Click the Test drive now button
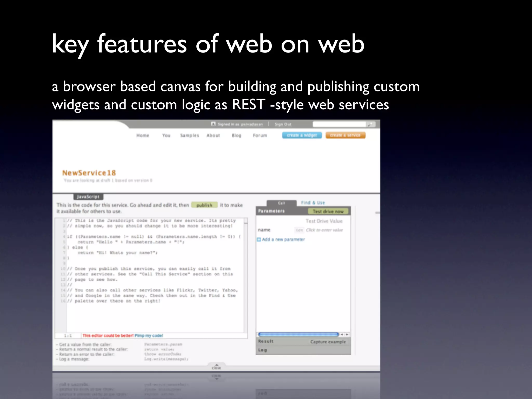The width and height of the screenshot is (532, 399). point(328,211)
